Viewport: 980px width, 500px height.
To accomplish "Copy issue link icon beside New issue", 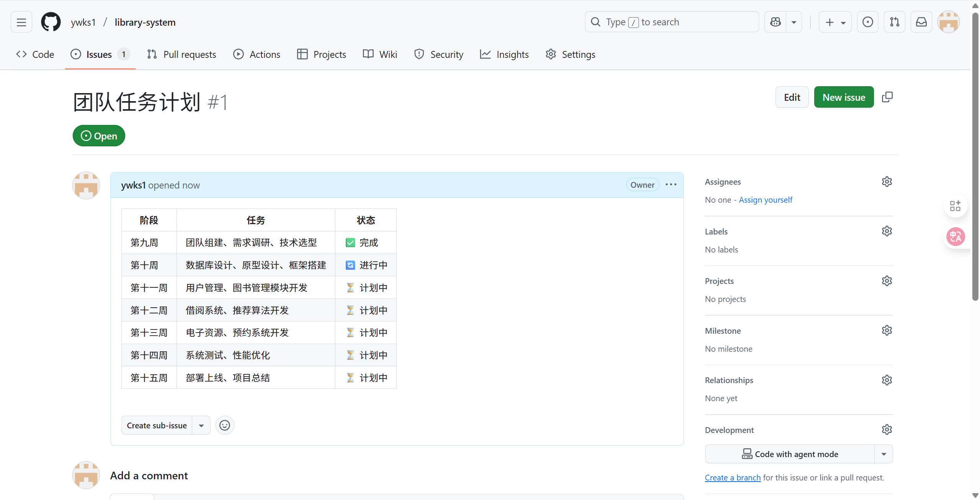I will tap(887, 97).
